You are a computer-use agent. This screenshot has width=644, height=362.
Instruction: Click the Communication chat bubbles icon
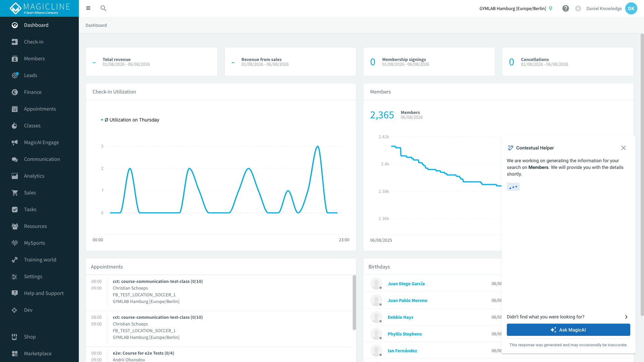pos(15,159)
